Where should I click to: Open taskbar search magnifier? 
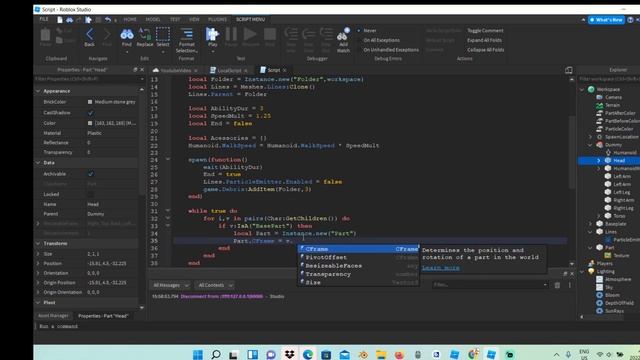(x=216, y=354)
